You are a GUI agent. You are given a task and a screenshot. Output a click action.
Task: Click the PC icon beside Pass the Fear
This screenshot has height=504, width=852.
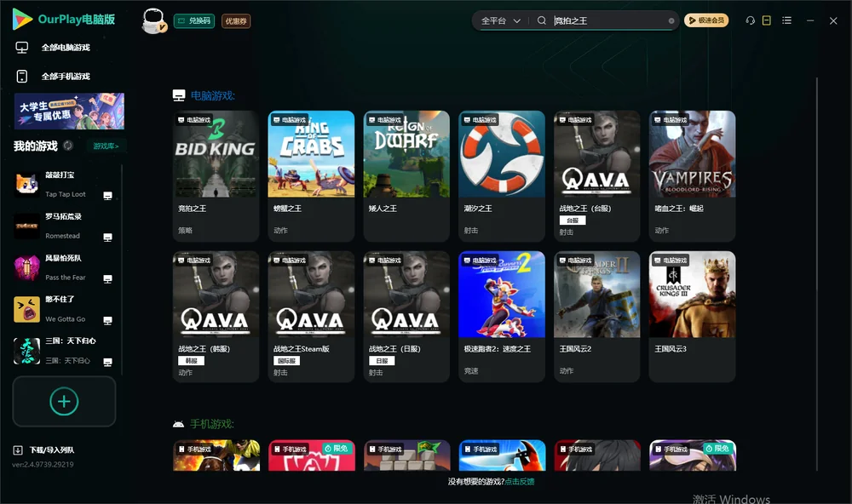[x=107, y=278]
